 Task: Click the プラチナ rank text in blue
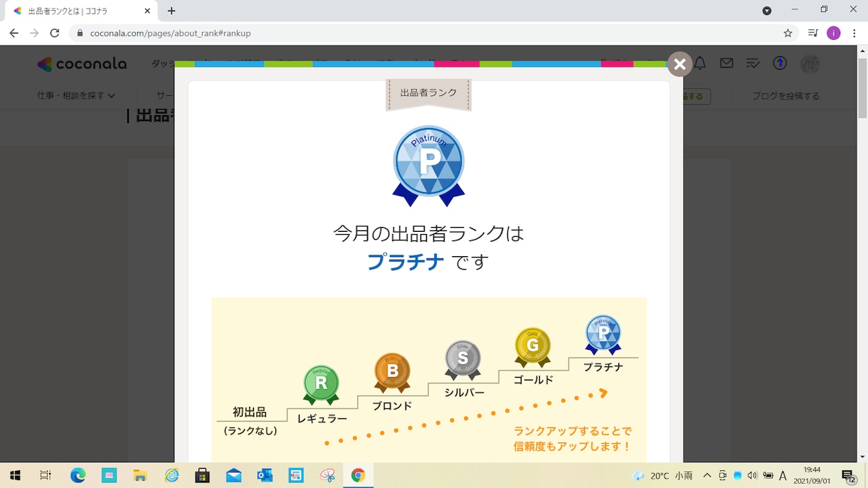click(406, 262)
